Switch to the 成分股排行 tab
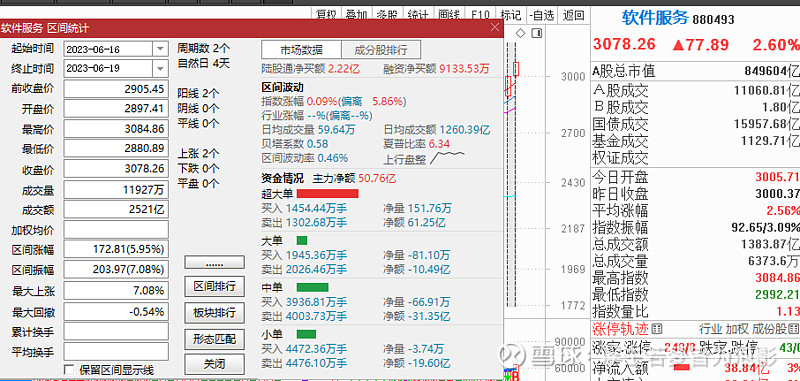The height and width of the screenshot is (381, 800). click(x=381, y=50)
